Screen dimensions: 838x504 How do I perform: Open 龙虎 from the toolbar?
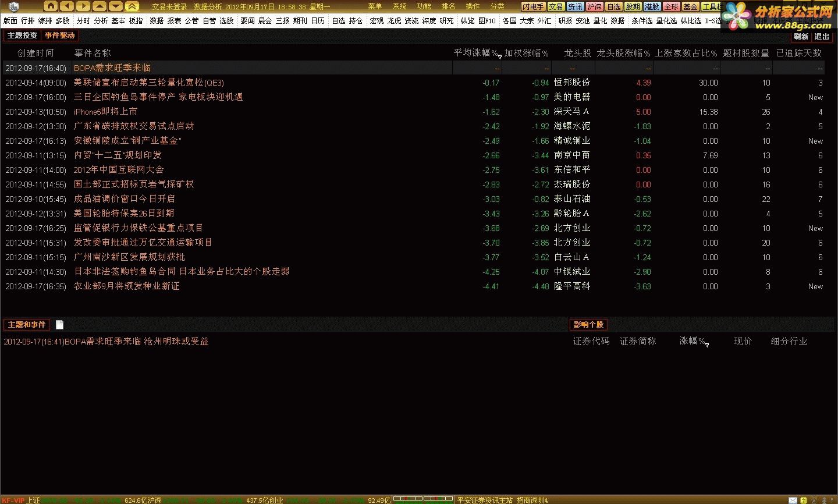pos(394,21)
